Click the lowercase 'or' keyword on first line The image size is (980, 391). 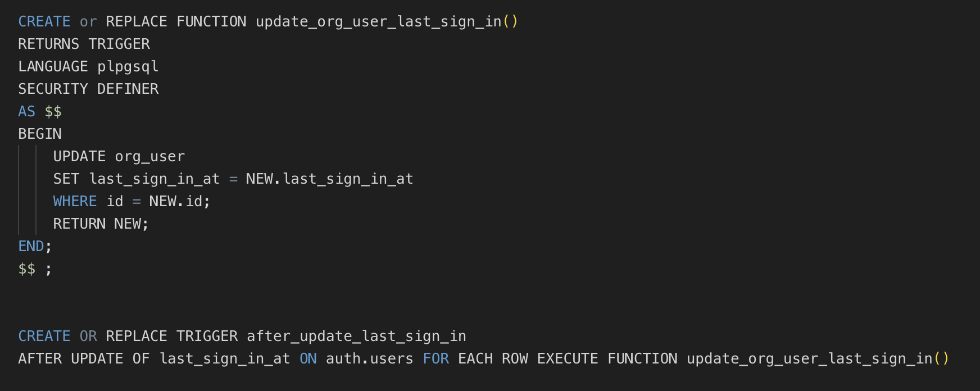pyautogui.click(x=88, y=22)
